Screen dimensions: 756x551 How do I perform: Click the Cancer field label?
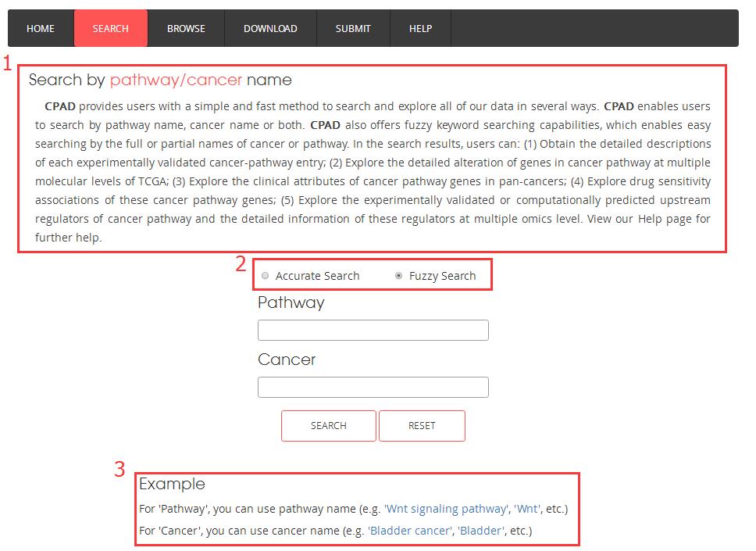coord(287,360)
